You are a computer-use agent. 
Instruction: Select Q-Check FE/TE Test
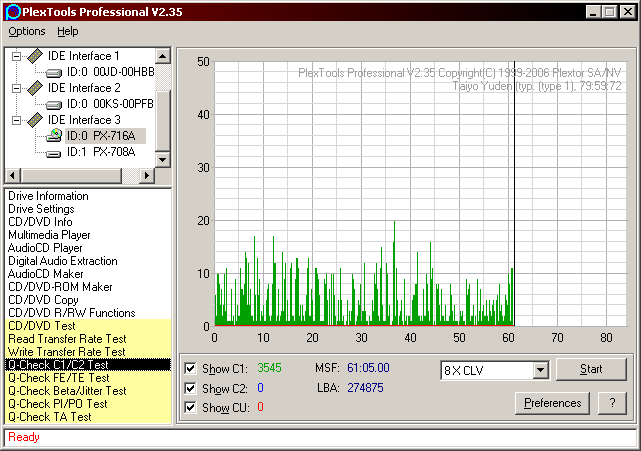point(88,378)
